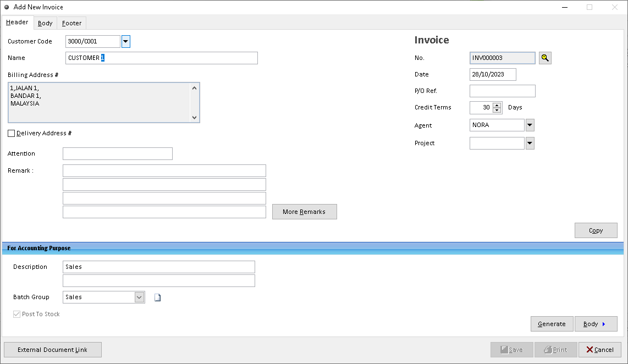This screenshot has width=628, height=364.
Task: Switch to the Body tab
Action: [45, 23]
